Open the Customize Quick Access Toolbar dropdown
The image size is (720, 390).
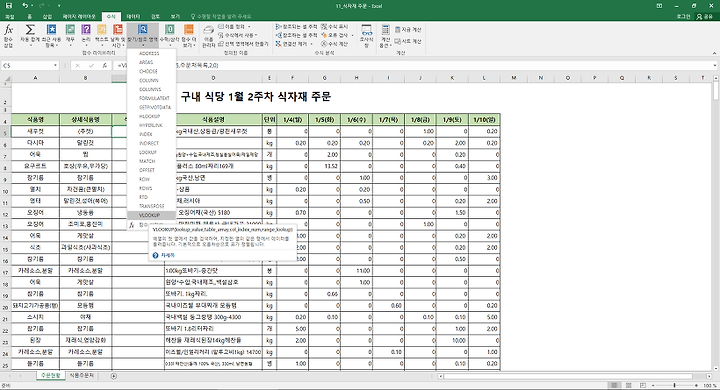tap(59, 6)
